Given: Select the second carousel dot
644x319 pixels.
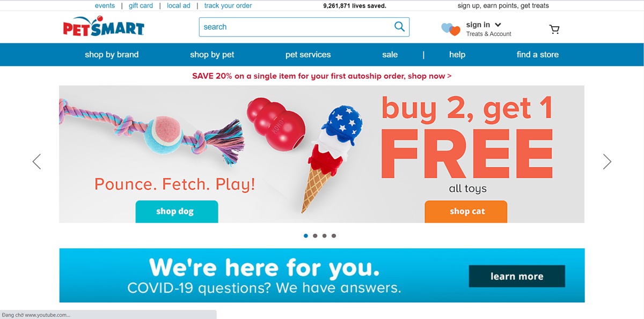Looking at the screenshot, I should 315,236.
